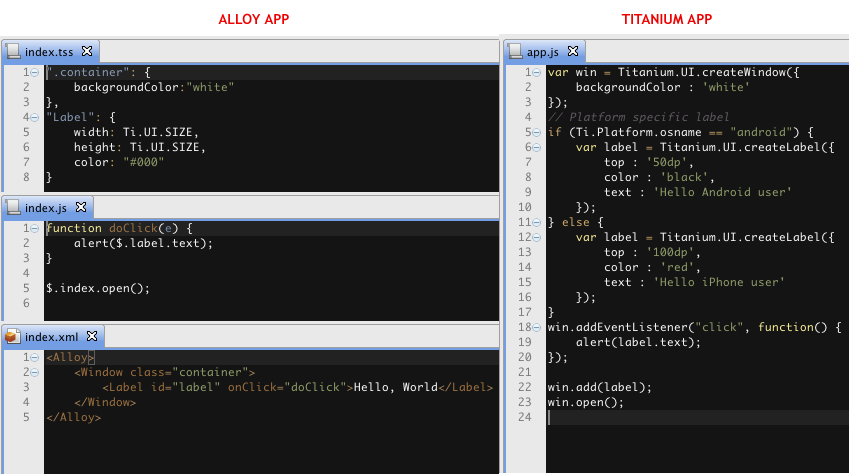849x474 pixels.
Task: Activate the index.xml tab
Action: point(53,337)
